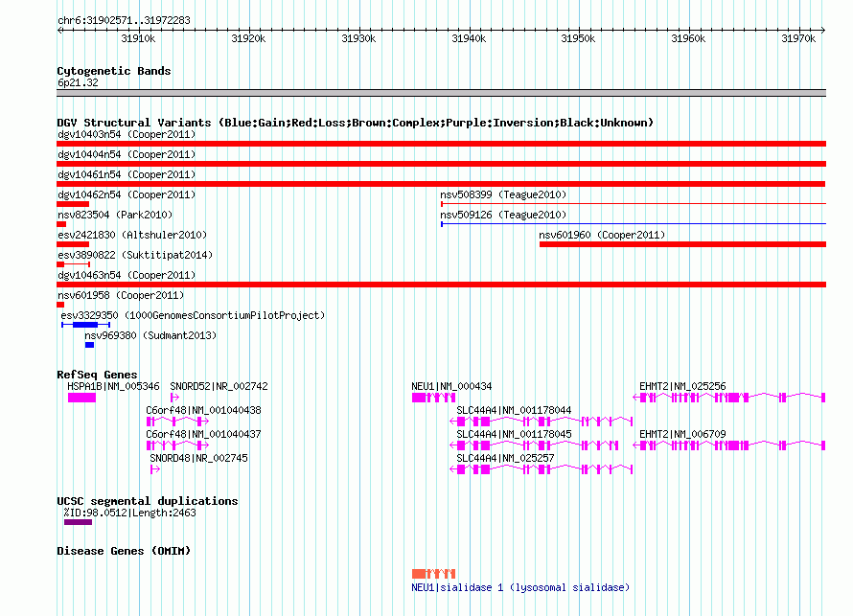Image resolution: width=853 pixels, height=616 pixels.
Task: Click the magenta NEU1 gene glyph in RefSeq
Action: (x=433, y=398)
